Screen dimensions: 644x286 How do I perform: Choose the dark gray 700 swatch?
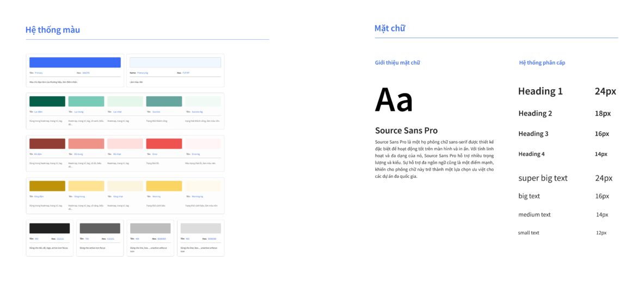tap(100, 228)
